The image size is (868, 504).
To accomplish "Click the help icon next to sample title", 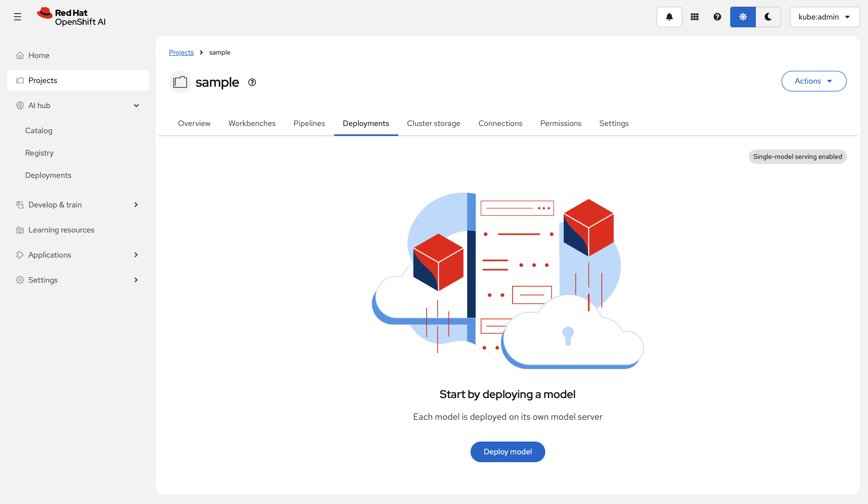I will click(252, 82).
